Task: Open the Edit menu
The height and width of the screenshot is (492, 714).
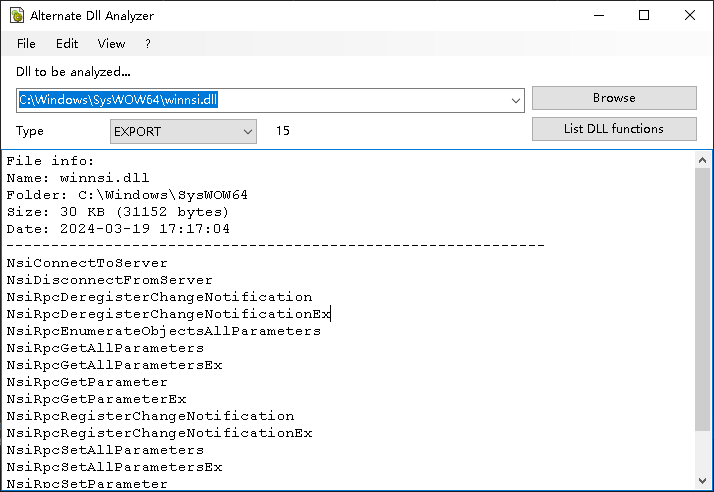Action: [x=67, y=44]
